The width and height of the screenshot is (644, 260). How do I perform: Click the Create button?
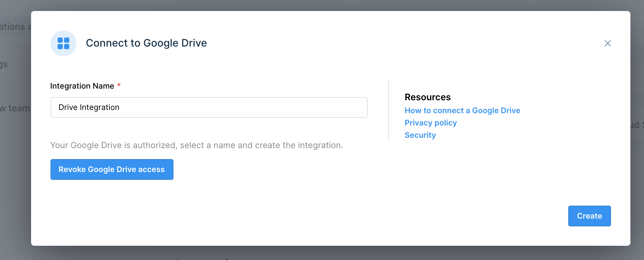coord(589,216)
